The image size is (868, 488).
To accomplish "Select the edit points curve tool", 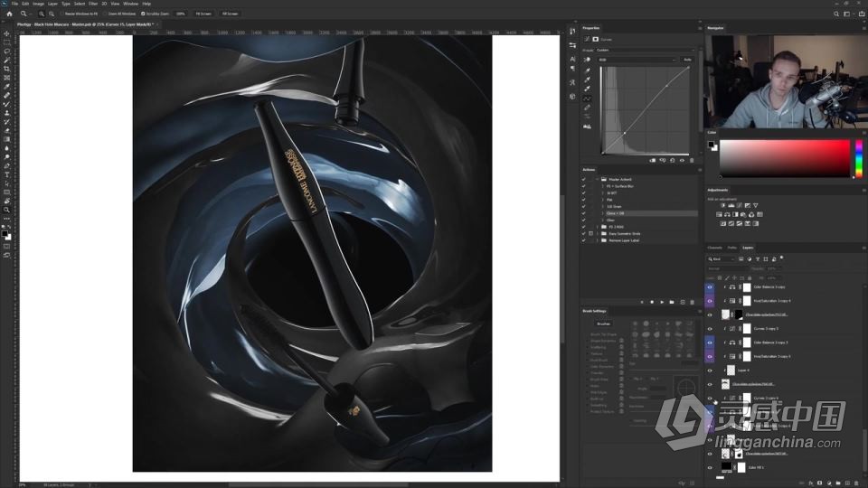I will tap(588, 98).
